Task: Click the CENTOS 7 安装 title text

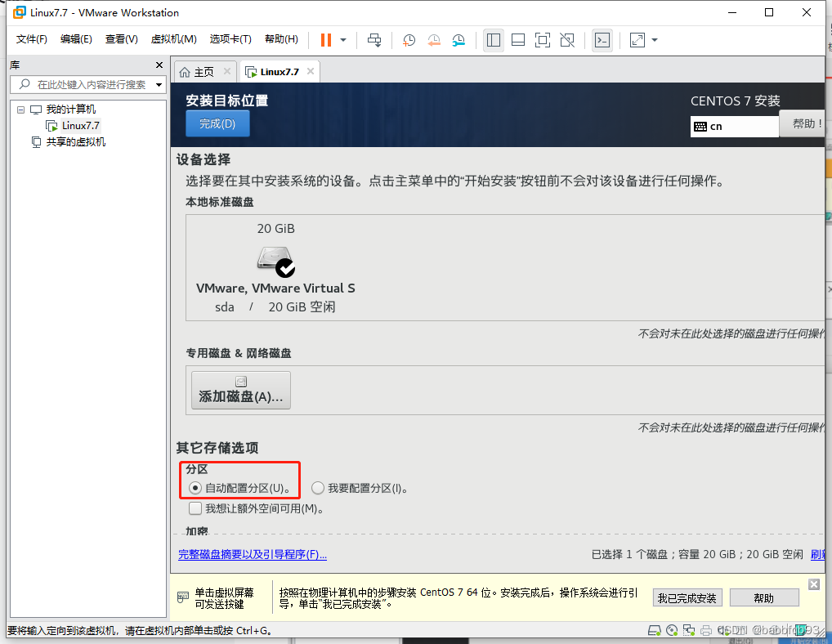Action: [x=735, y=101]
